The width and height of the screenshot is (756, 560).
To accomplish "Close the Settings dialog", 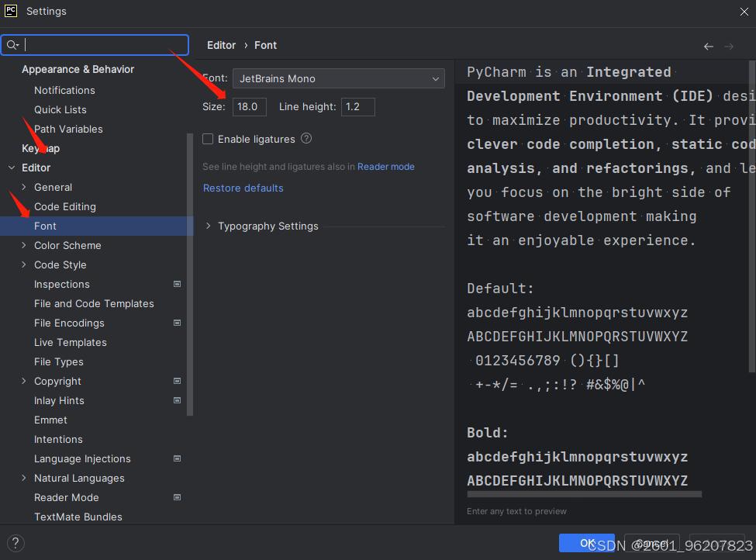I will (x=744, y=12).
